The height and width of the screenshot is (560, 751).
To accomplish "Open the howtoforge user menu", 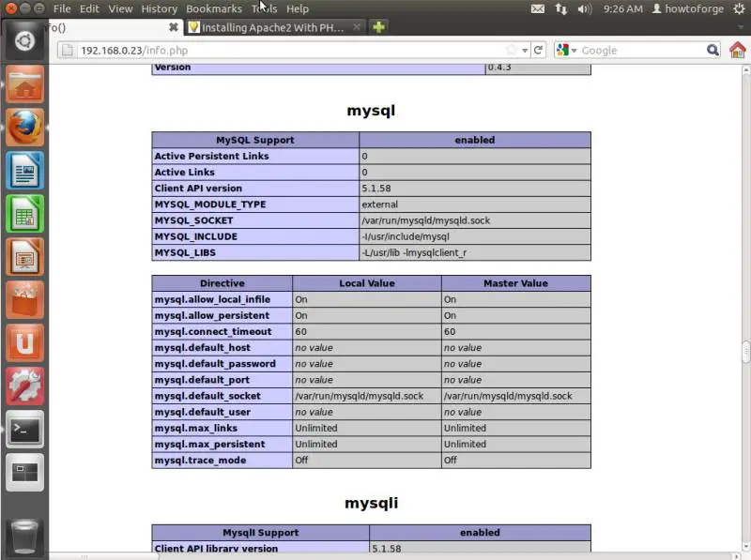I will (688, 8).
